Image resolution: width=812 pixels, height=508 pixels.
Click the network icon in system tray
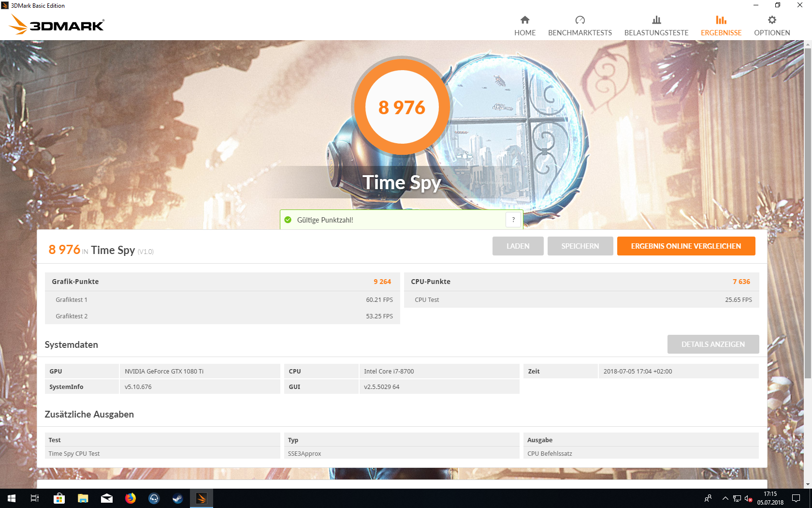click(737, 498)
